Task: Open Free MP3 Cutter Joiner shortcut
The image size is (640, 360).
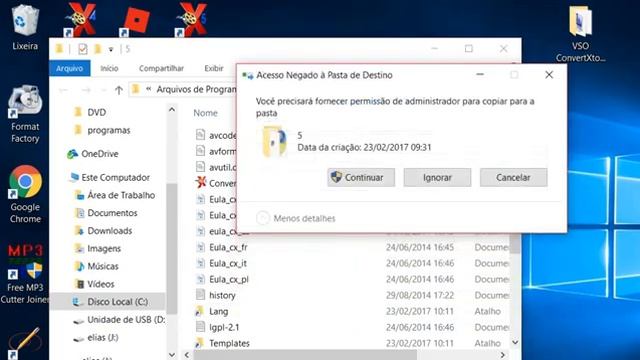Action: click(25, 274)
